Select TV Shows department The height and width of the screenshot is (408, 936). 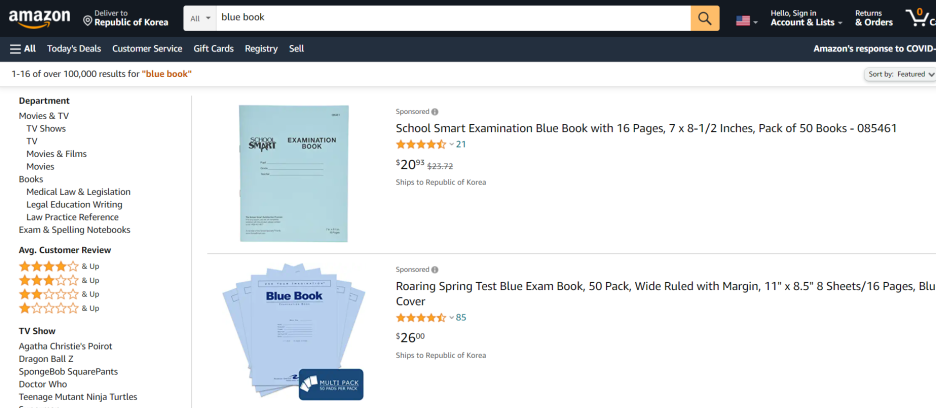(x=46, y=128)
